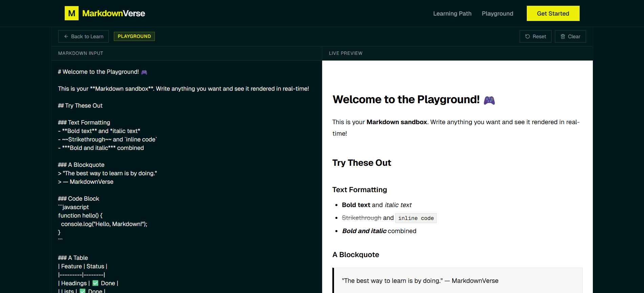Click the 'Try These Out' preview heading
Image resolution: width=644 pixels, height=293 pixels.
(x=362, y=163)
